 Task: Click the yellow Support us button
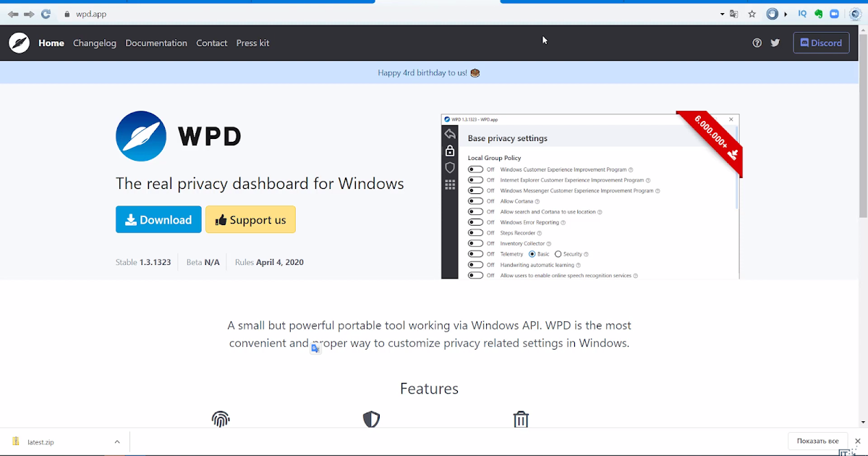250,219
